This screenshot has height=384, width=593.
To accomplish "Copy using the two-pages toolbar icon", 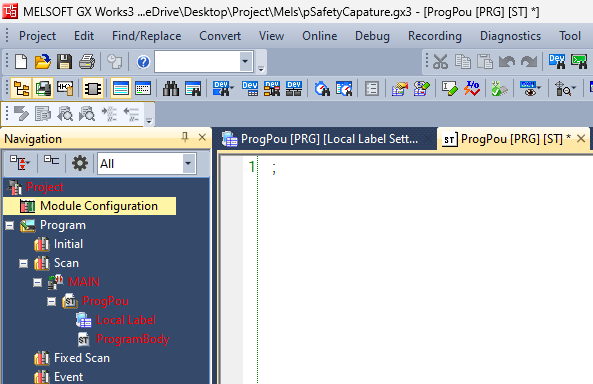I will pos(463,61).
